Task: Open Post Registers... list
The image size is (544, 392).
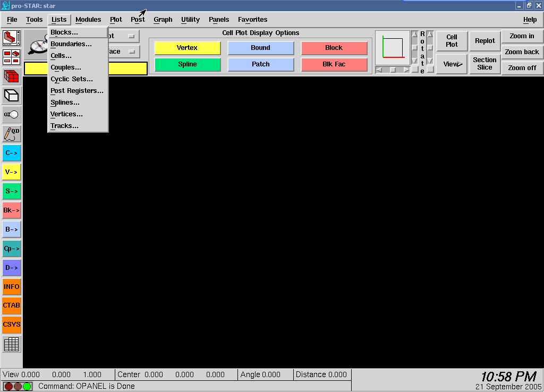Action: pos(78,91)
